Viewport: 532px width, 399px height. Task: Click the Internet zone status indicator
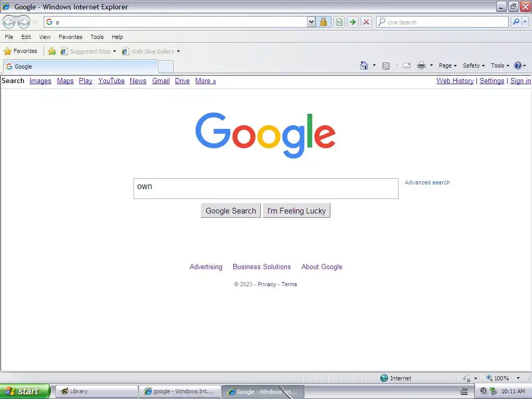(x=395, y=378)
